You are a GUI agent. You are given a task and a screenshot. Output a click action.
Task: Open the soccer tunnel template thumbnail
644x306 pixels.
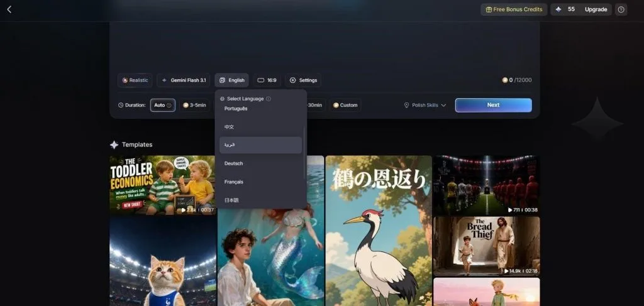point(486,185)
